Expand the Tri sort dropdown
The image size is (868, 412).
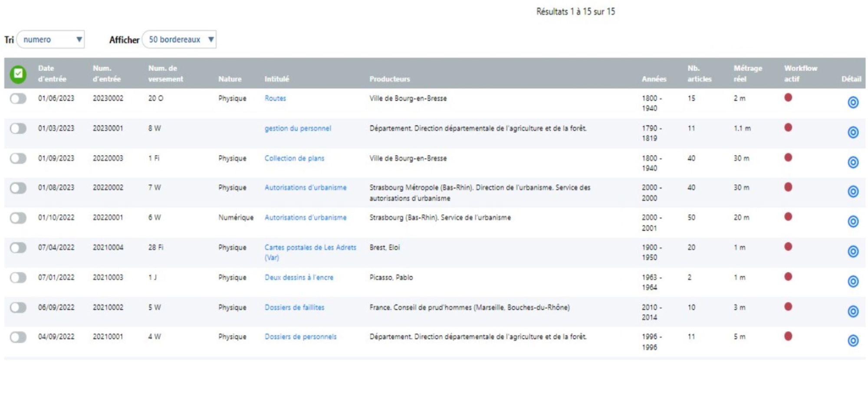(x=51, y=40)
